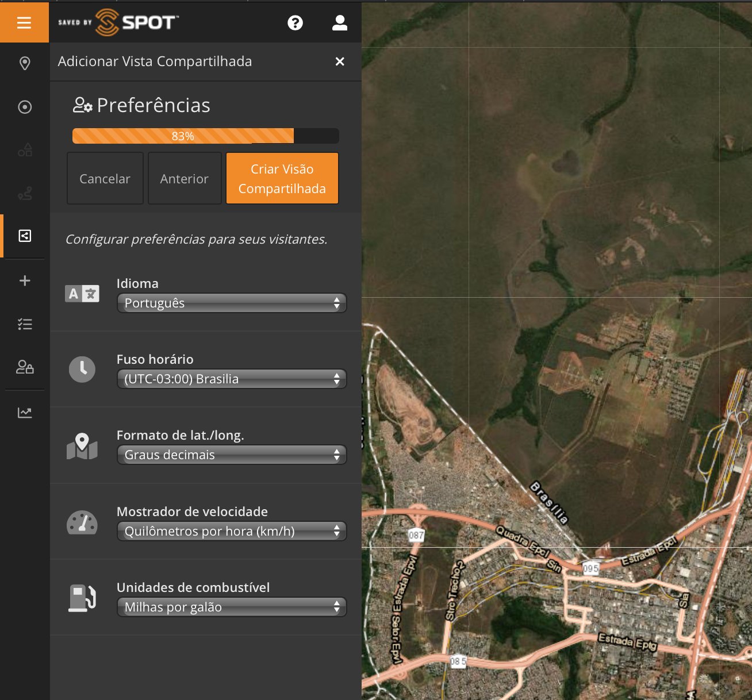752x700 pixels.
Task: Open the Idioma dropdown set to Português
Action: pyautogui.click(x=232, y=303)
